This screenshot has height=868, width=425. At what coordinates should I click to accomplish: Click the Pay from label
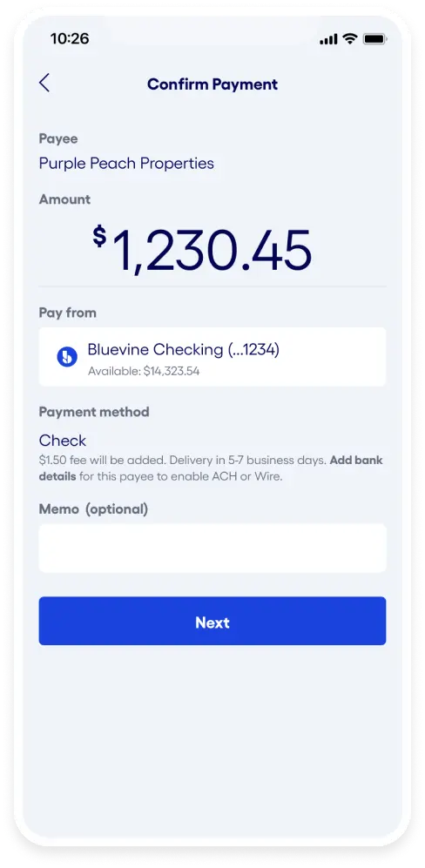click(x=68, y=313)
